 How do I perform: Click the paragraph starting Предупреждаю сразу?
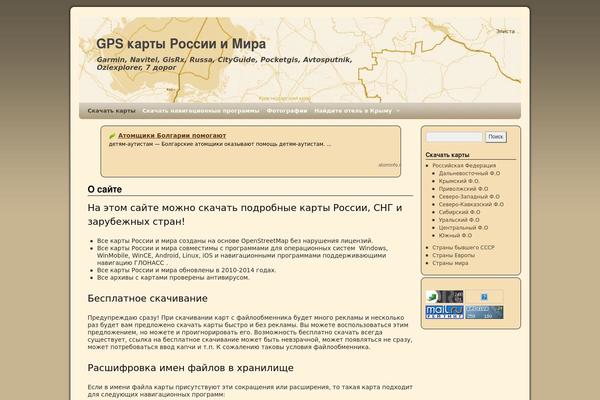click(250, 332)
